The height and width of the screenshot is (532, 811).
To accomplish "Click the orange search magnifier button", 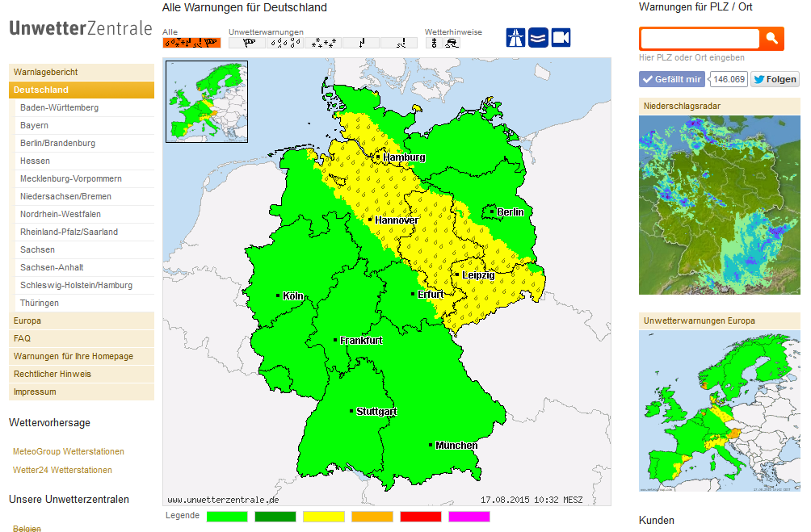I will click(x=772, y=38).
